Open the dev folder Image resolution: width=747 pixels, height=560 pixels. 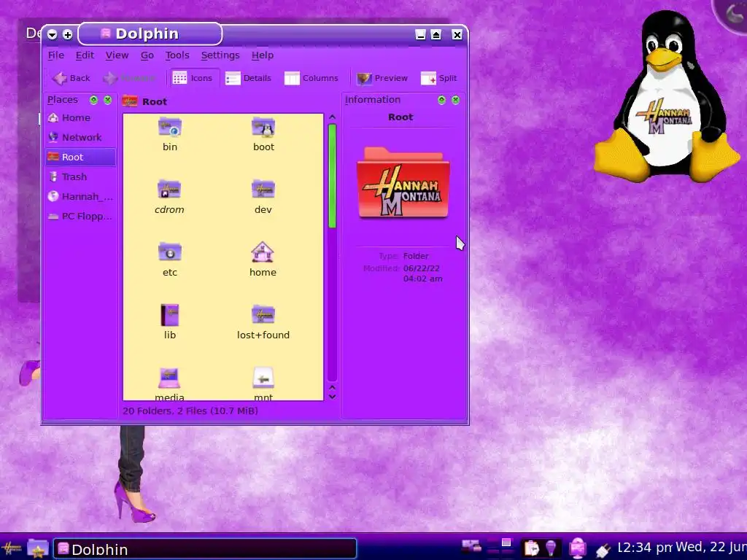point(263,197)
